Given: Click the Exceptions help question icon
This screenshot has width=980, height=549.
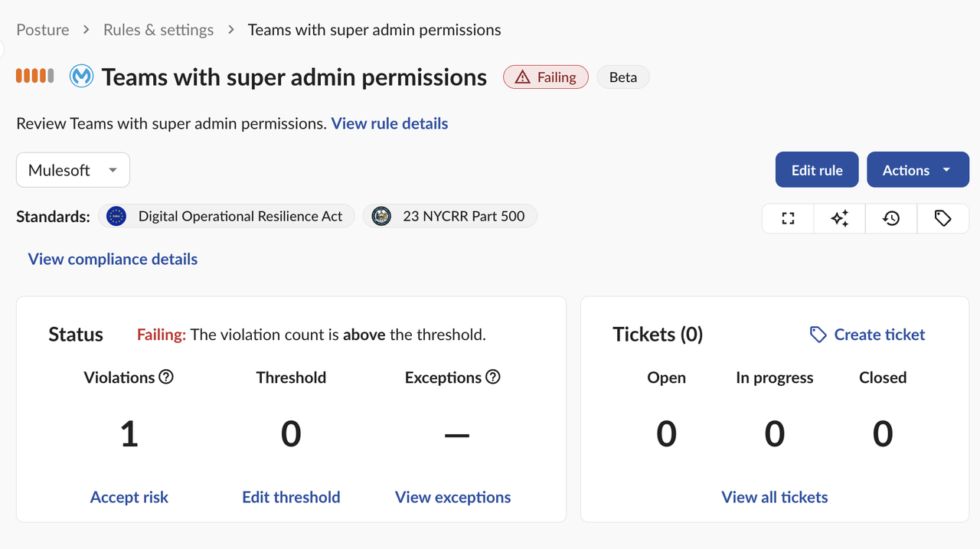Looking at the screenshot, I should (x=493, y=377).
